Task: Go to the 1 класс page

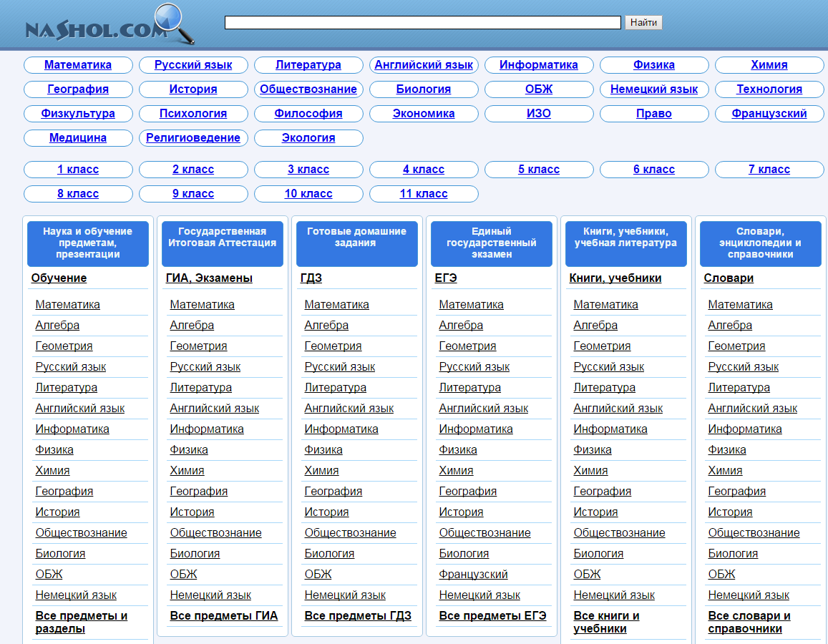Action: (x=78, y=170)
